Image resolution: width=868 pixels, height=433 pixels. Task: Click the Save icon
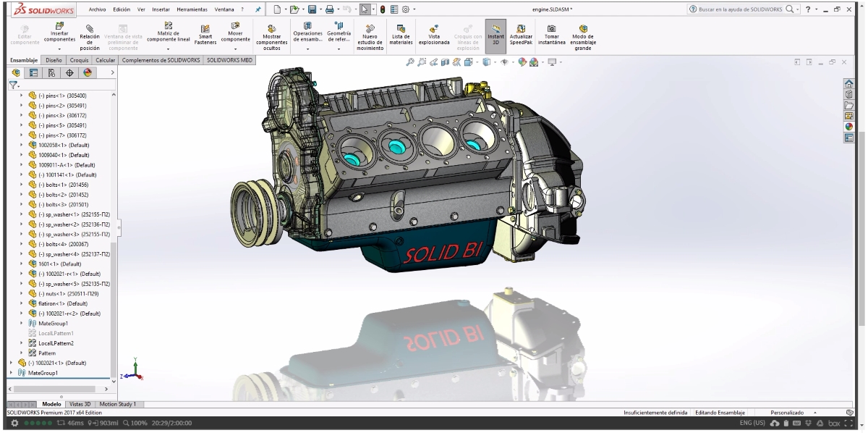(312, 9)
